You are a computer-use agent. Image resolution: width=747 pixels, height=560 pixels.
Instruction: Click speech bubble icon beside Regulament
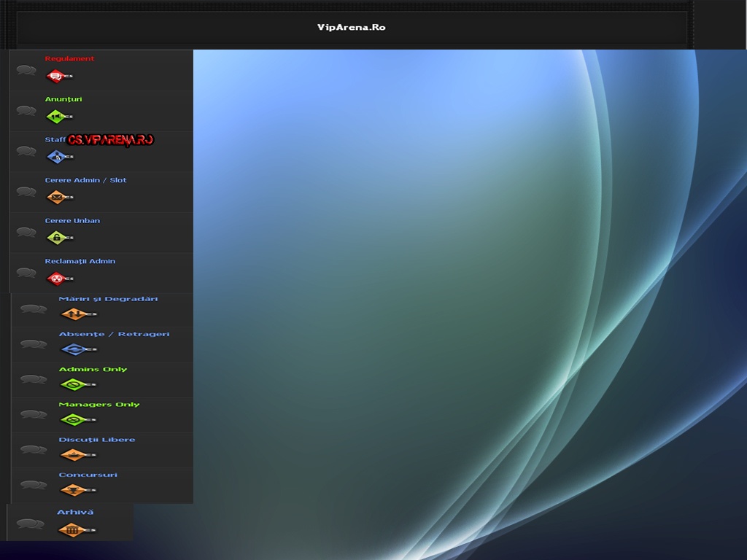coord(26,71)
